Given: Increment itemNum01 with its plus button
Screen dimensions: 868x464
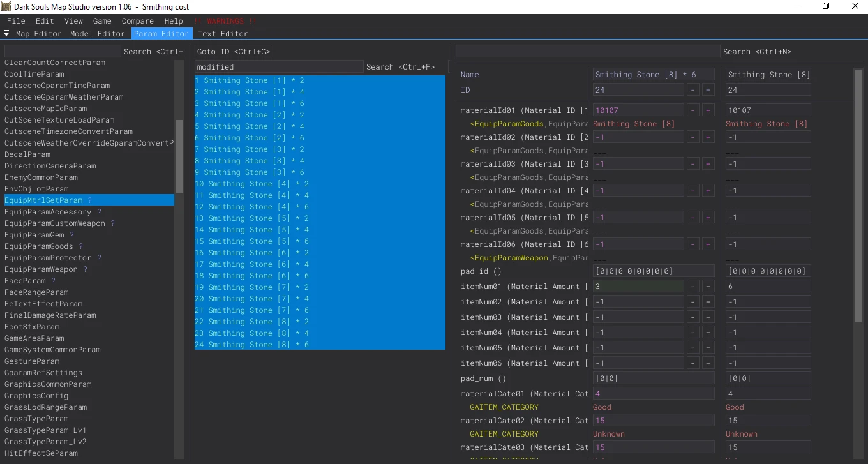Looking at the screenshot, I should click(x=708, y=287).
